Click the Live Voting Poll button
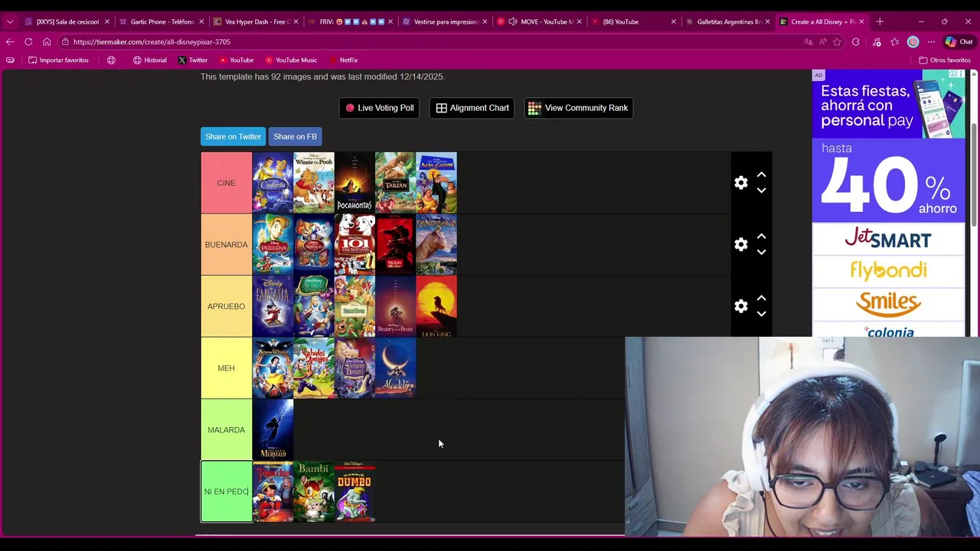 [x=379, y=108]
